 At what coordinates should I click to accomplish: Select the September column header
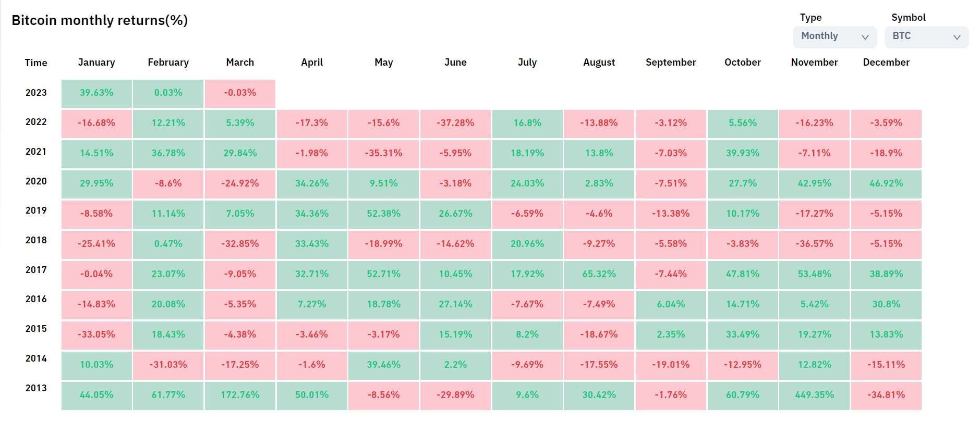(x=671, y=63)
